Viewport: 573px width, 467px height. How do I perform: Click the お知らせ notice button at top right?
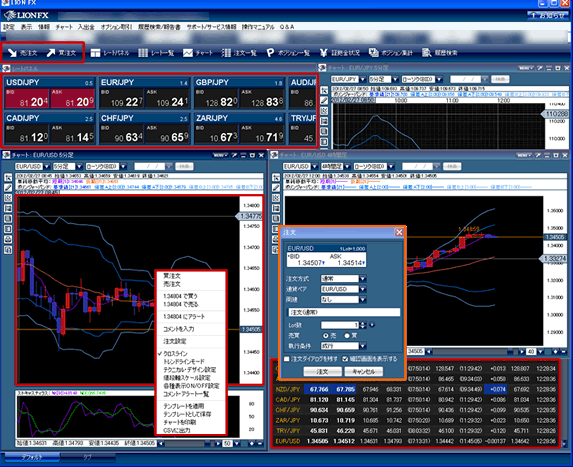coord(547,15)
